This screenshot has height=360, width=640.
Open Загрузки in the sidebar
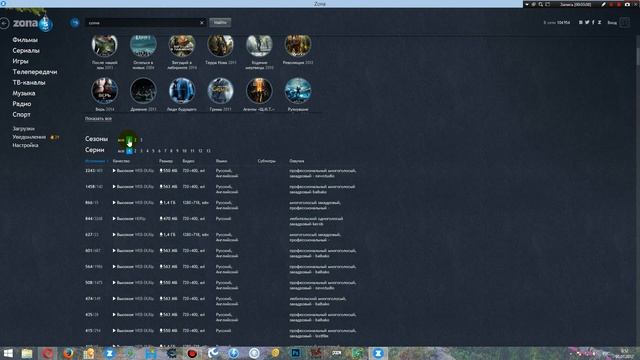tap(23, 129)
